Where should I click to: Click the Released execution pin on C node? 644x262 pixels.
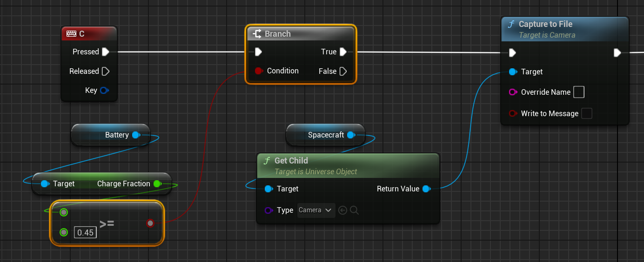pos(106,71)
